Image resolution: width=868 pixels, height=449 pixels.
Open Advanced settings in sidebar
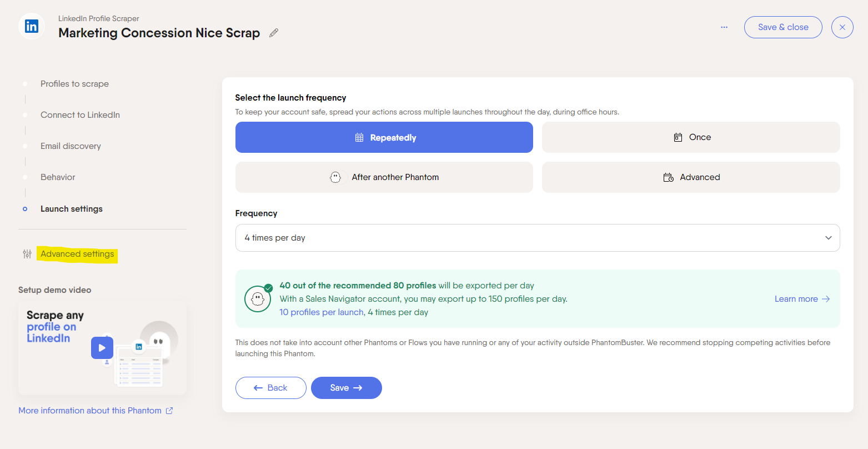77,254
